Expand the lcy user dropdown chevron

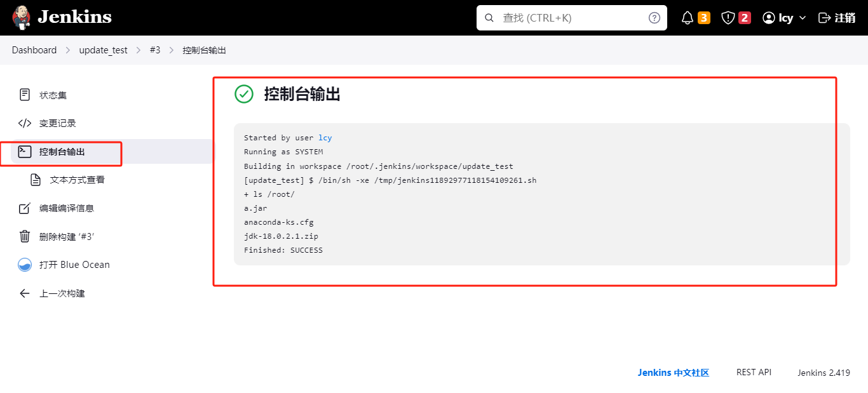(803, 18)
